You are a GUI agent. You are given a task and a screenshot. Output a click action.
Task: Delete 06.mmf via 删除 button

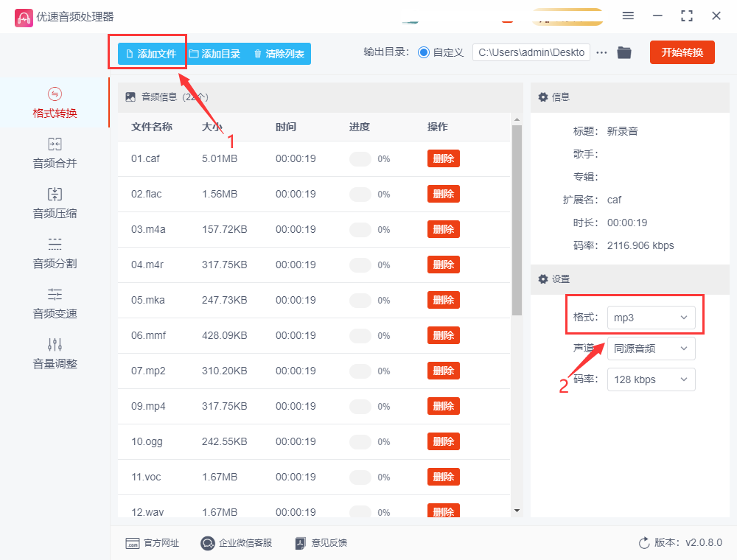click(x=443, y=335)
